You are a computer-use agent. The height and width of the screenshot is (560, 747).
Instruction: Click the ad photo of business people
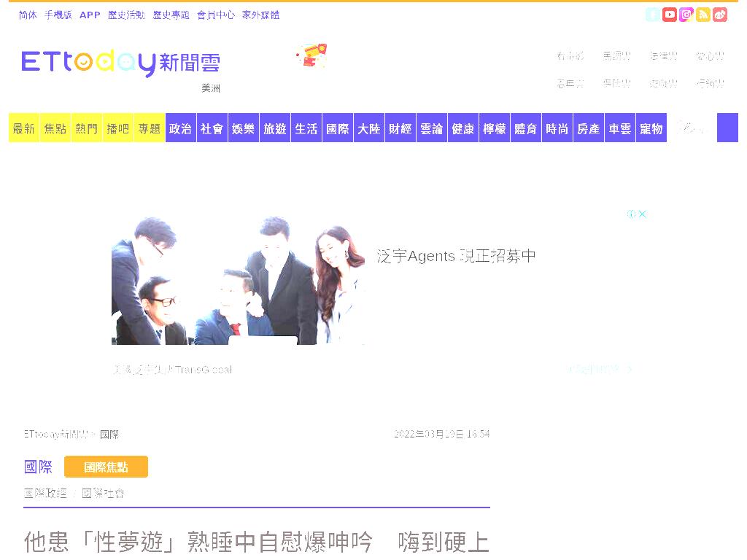click(x=239, y=280)
